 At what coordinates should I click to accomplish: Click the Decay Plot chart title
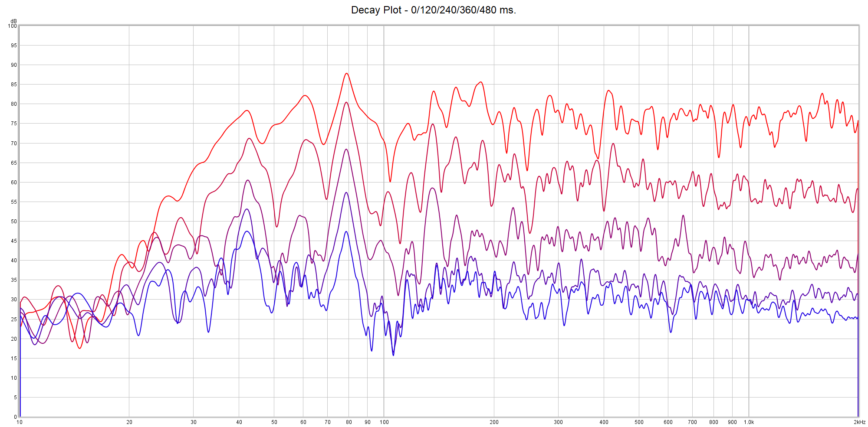click(x=433, y=10)
